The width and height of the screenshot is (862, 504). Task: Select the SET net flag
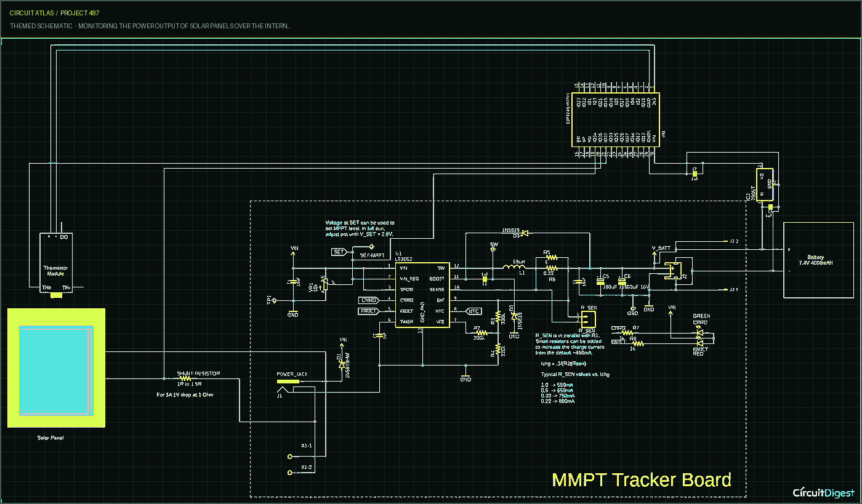[339, 252]
